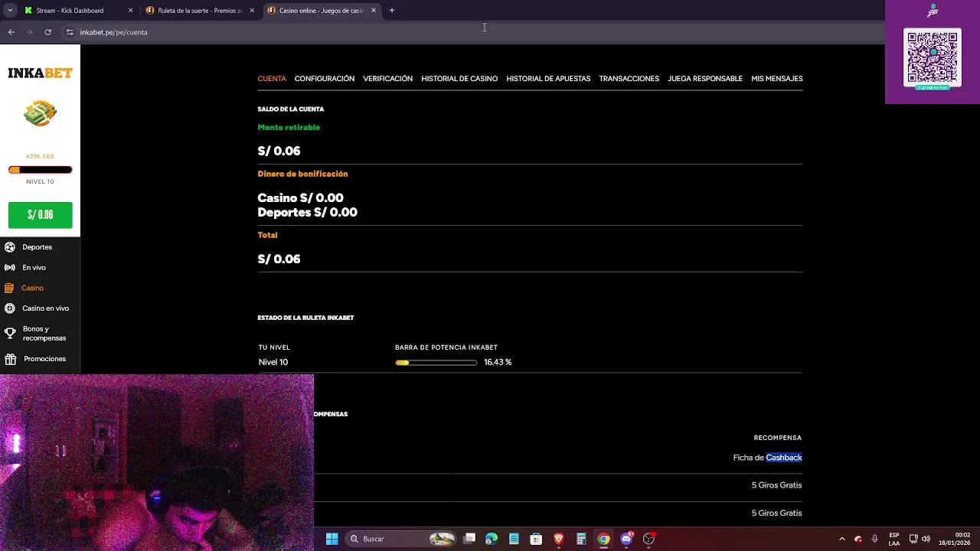Click the ESP LAA language indicator
Screen dimensions: 980x551
[894, 539]
